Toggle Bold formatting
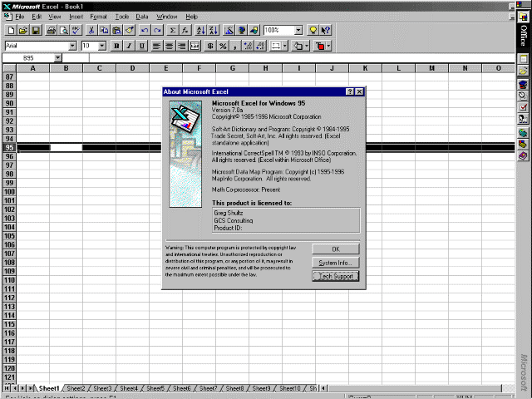 click(x=116, y=46)
